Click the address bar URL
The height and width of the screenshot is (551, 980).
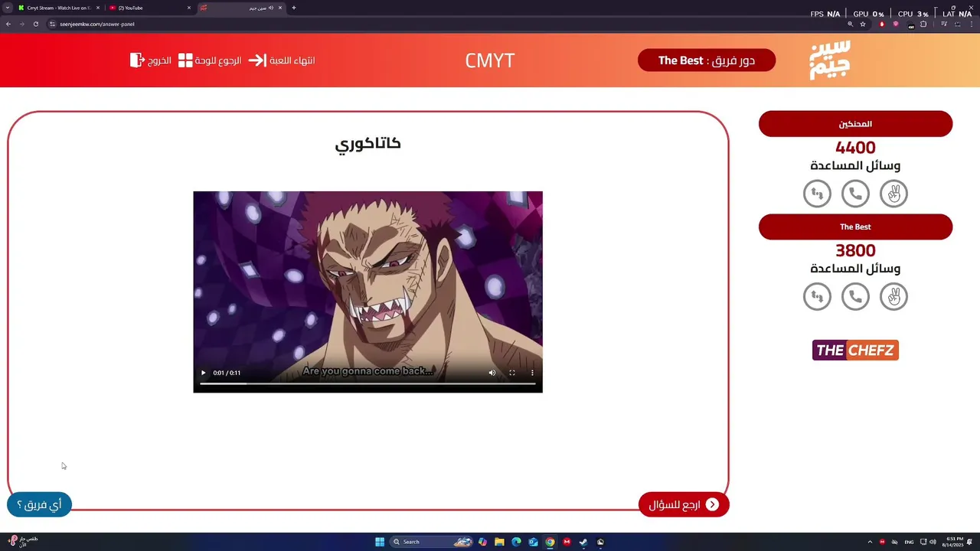97,24
